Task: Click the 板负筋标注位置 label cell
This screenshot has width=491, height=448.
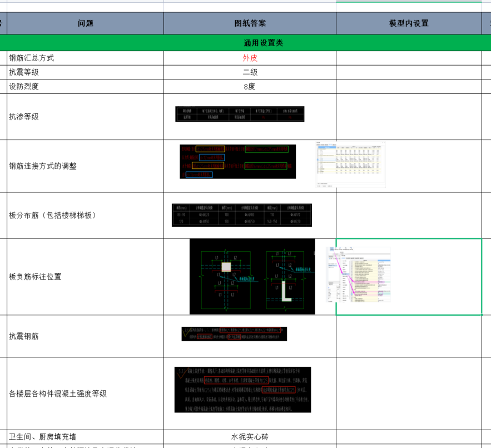Action: [85, 277]
